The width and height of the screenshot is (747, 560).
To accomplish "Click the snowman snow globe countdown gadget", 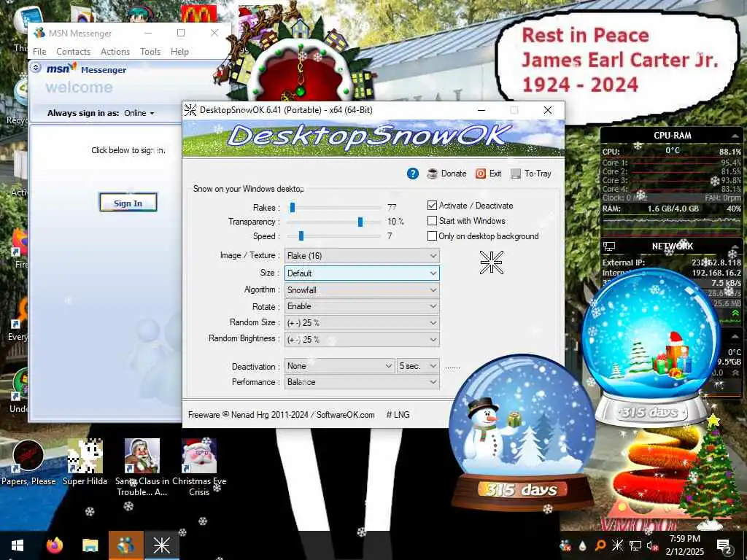I will 522,433.
